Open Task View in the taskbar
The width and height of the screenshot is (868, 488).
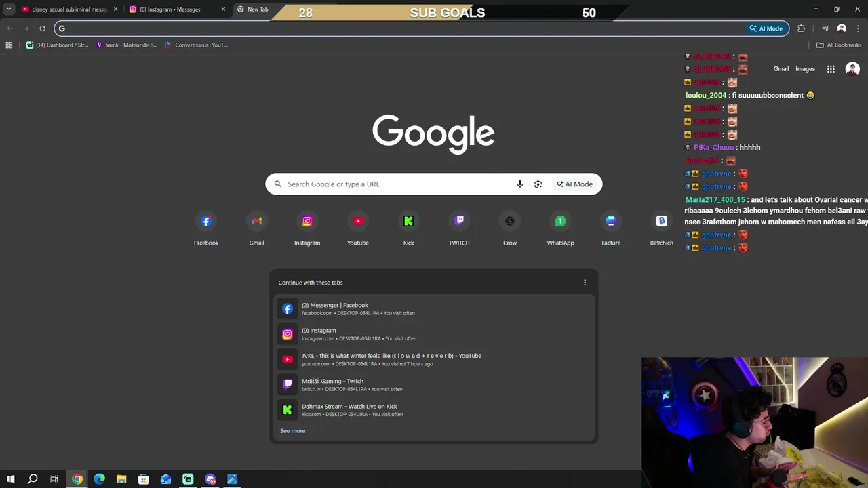point(54,479)
